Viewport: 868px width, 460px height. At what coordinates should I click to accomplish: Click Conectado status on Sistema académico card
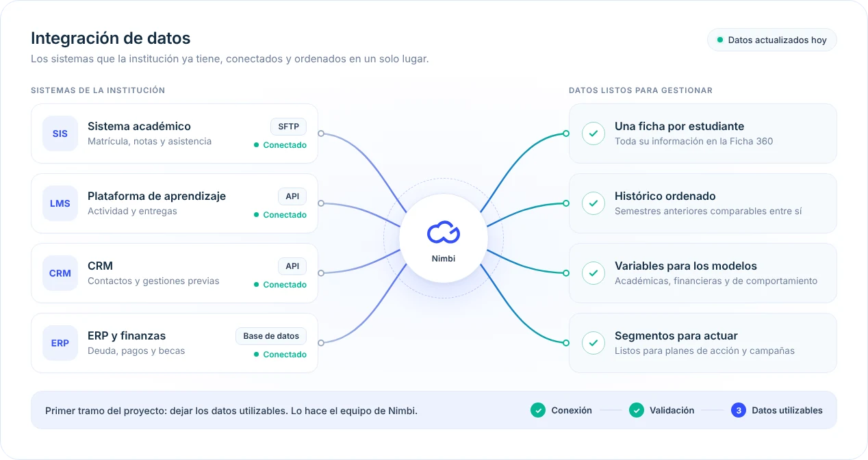click(280, 145)
